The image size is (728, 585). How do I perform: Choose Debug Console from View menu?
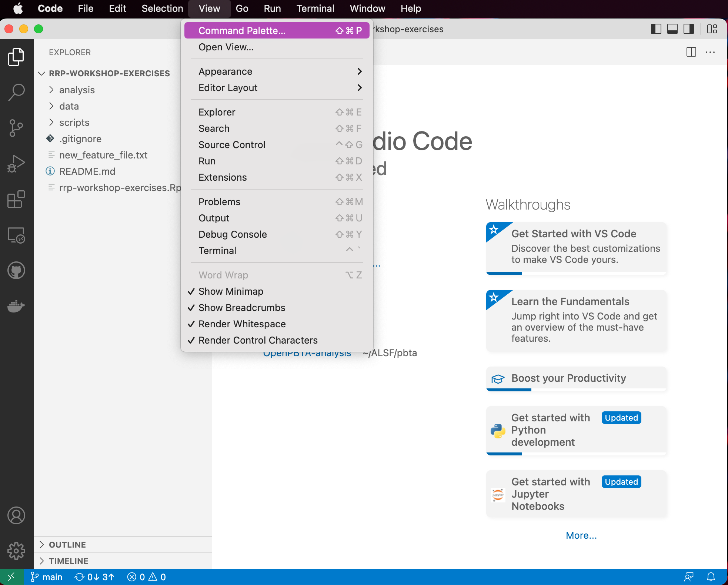click(277, 234)
